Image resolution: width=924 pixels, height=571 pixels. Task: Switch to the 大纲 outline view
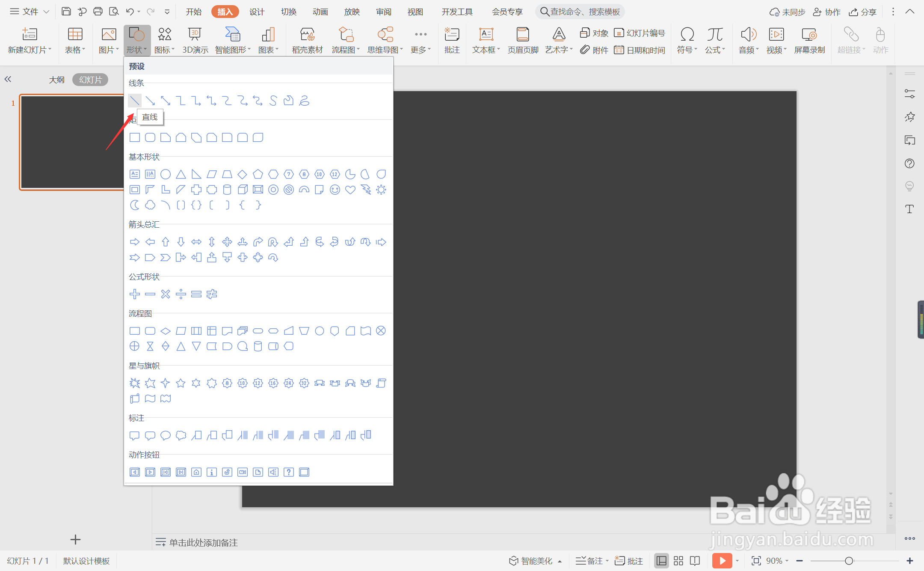[x=56, y=80]
